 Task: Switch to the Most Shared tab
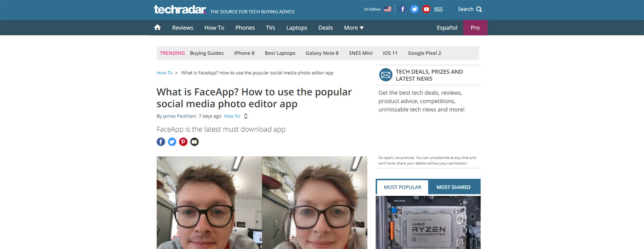pos(453,187)
